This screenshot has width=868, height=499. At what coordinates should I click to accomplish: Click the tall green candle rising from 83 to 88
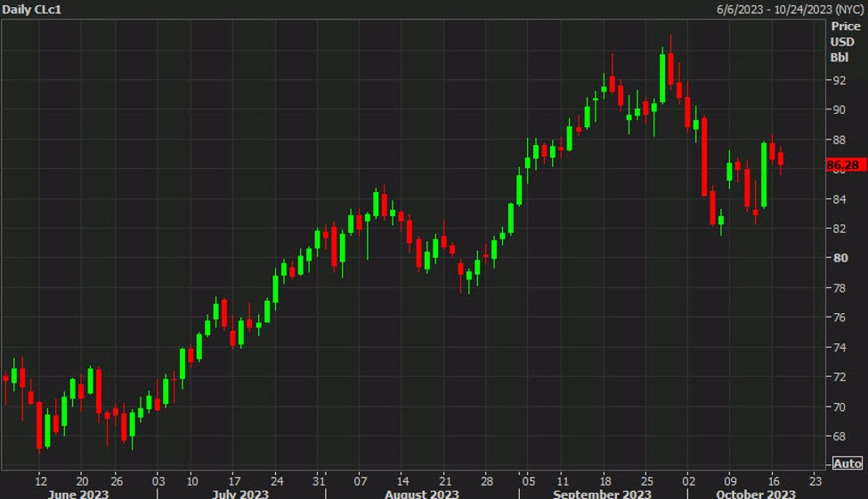(x=764, y=175)
